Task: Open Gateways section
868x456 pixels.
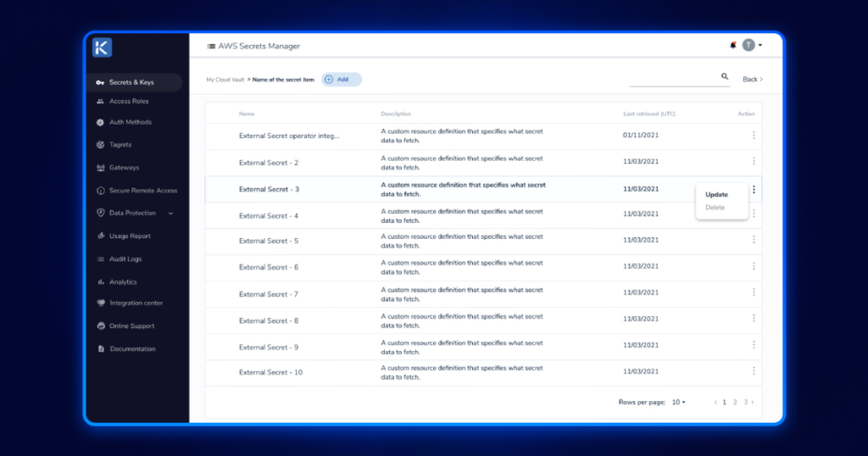Action: click(x=124, y=168)
